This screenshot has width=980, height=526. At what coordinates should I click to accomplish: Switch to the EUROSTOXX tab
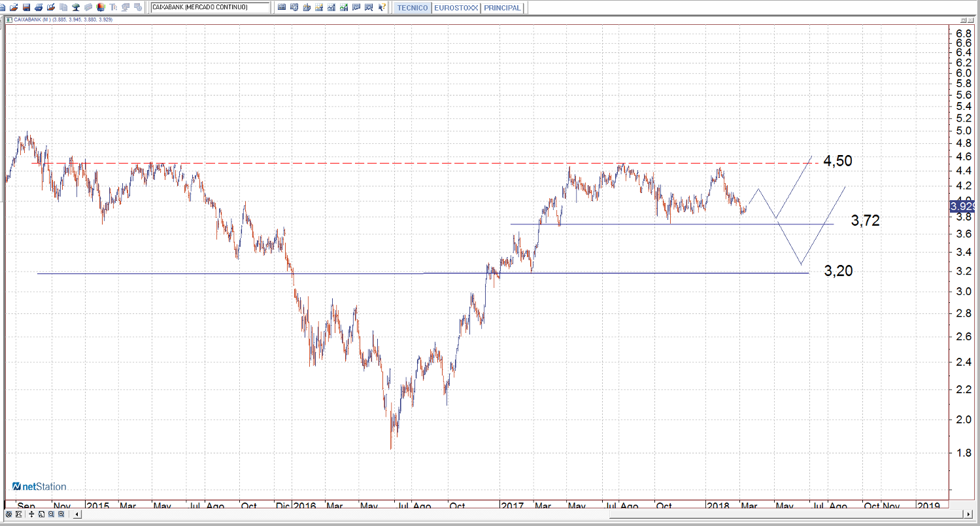click(x=456, y=8)
